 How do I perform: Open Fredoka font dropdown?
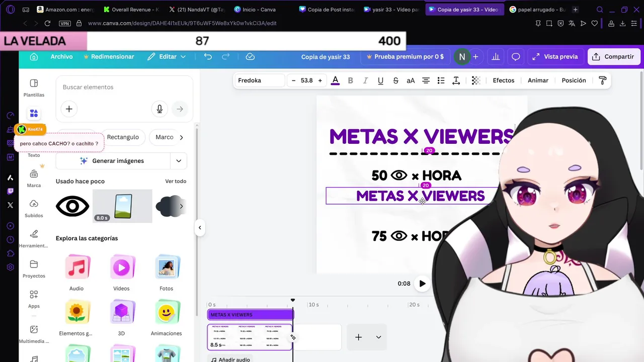260,80
